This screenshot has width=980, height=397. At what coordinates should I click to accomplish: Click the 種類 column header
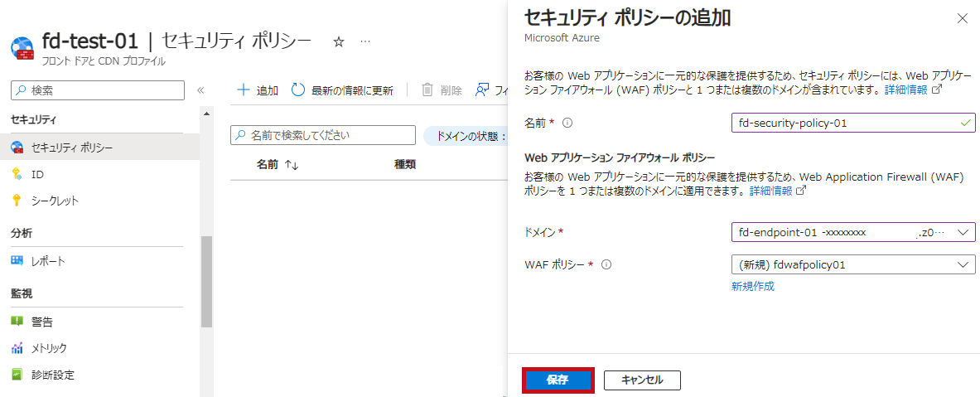(x=405, y=165)
